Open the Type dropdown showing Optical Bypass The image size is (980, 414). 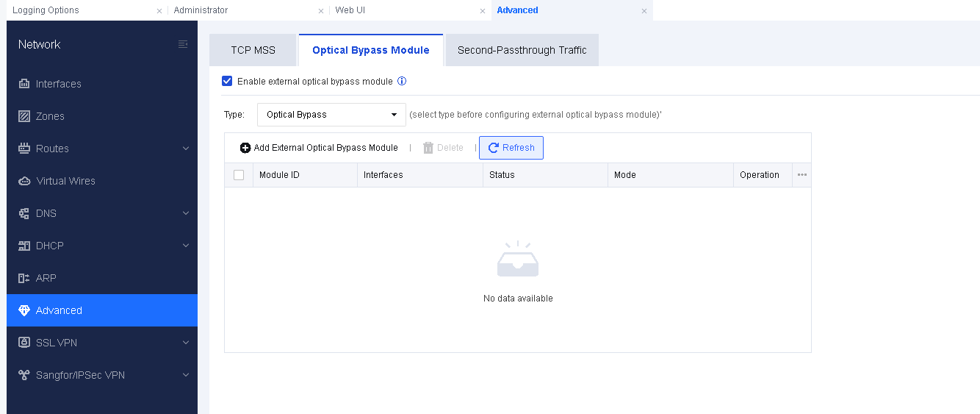pyautogui.click(x=331, y=115)
